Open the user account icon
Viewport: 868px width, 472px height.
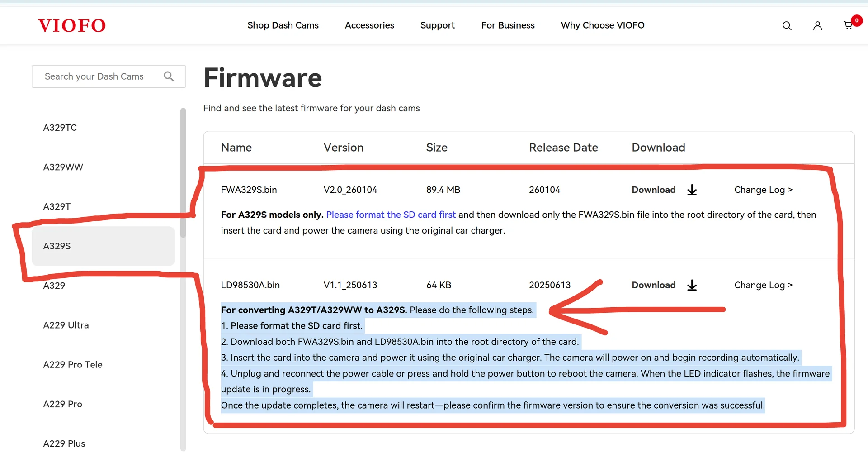pos(817,26)
